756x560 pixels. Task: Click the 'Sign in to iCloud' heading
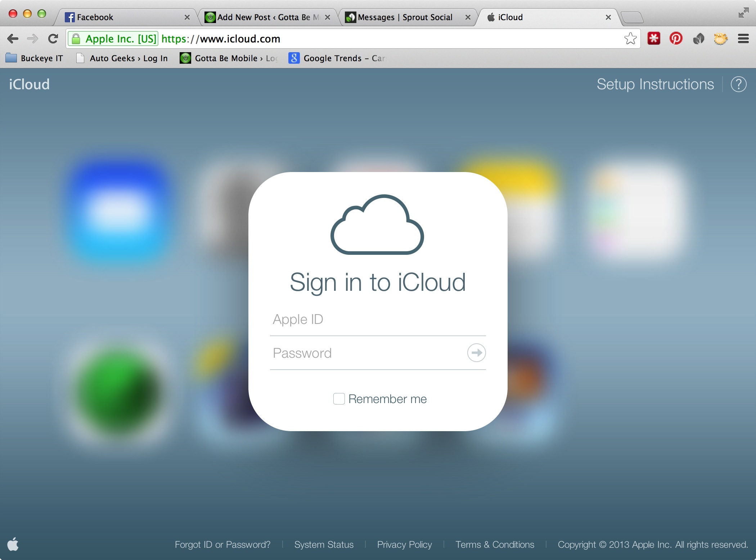pos(378,283)
